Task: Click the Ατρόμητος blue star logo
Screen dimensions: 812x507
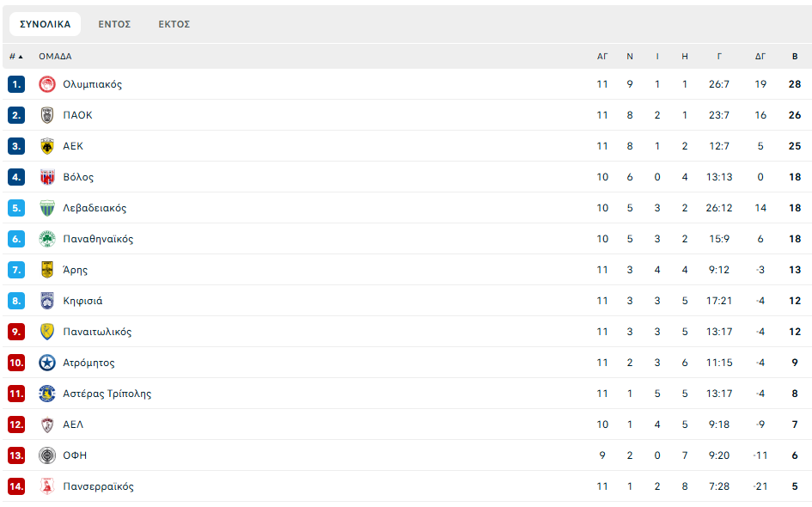Action: [x=47, y=363]
